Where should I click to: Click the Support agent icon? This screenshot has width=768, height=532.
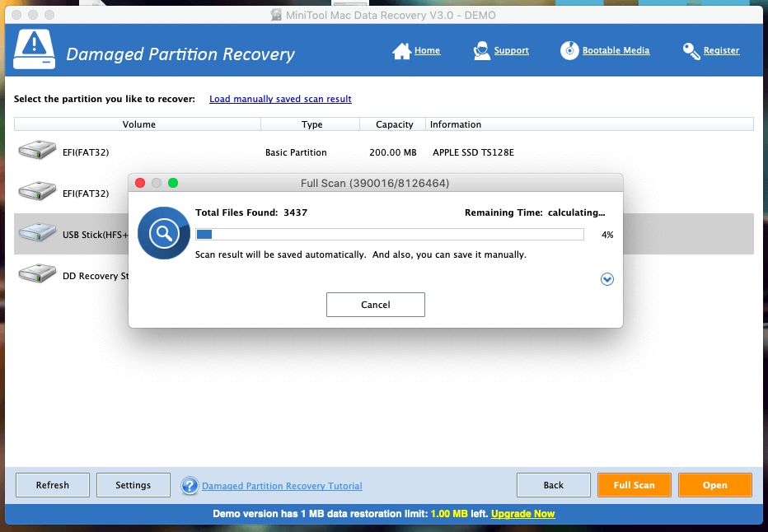(481, 50)
